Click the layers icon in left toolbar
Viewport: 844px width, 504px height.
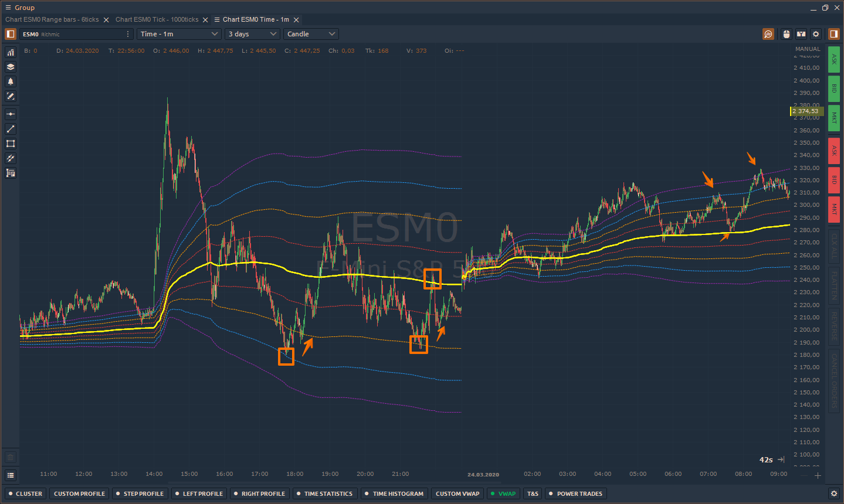(11, 67)
